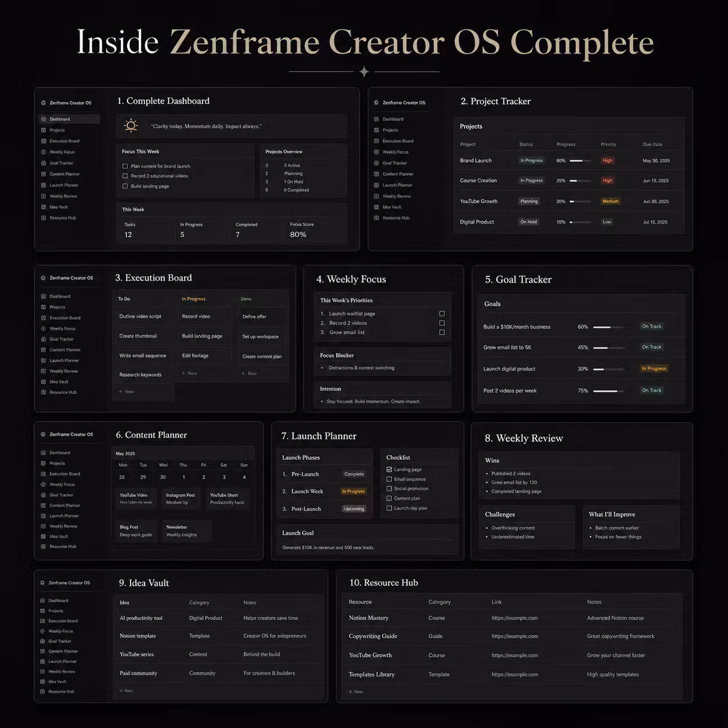Click the 'On Hold' status of Digital Product
The image size is (728, 728).
(x=528, y=222)
